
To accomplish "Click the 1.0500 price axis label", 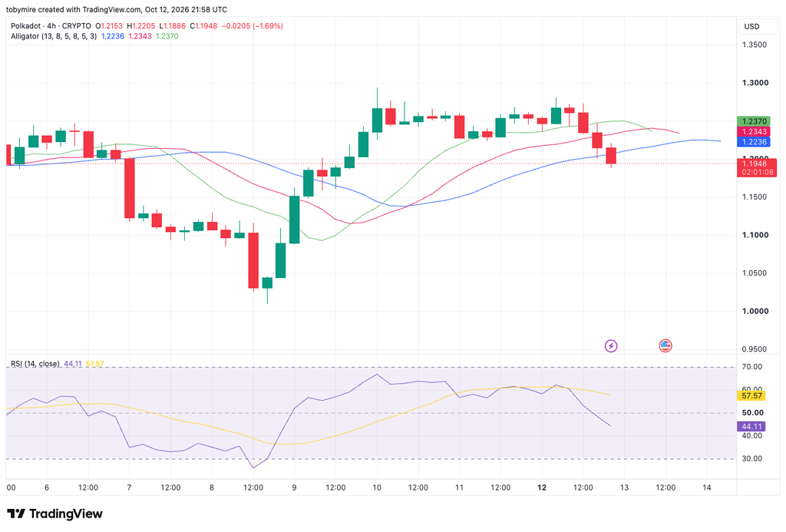I will pos(754,273).
